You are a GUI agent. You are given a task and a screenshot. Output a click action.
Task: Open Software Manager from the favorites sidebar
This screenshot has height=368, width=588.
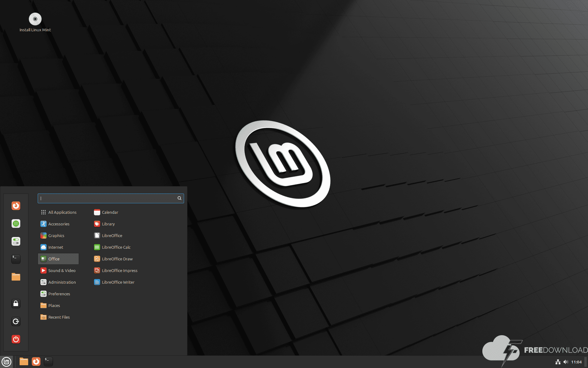coord(16,224)
